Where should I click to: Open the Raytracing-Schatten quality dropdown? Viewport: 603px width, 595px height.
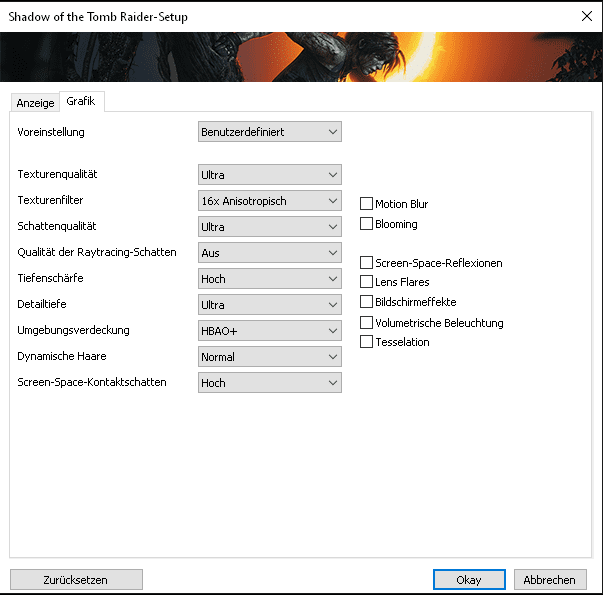tap(270, 253)
